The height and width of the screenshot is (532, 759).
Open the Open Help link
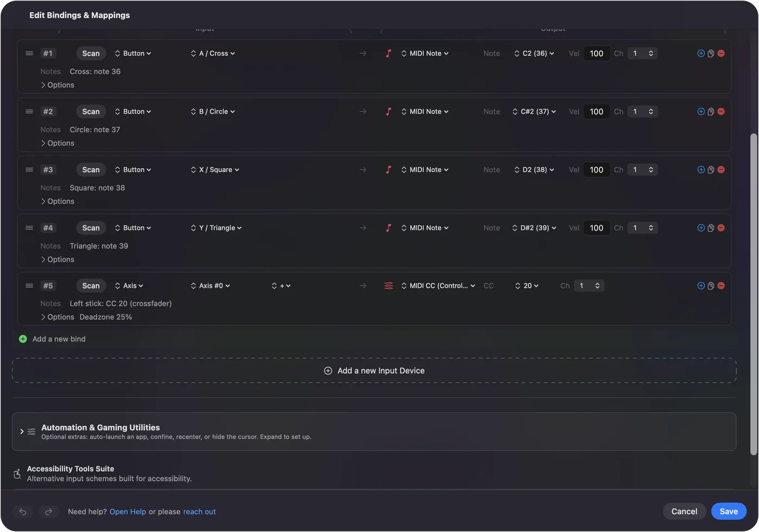click(x=128, y=512)
